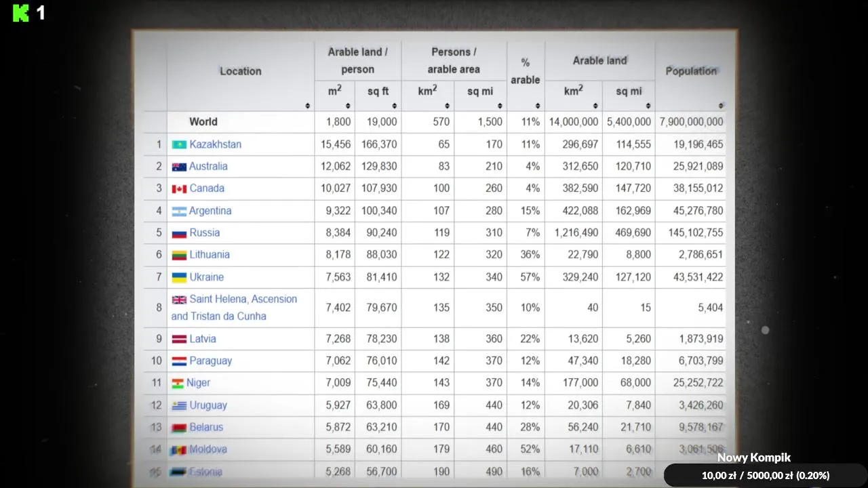Viewport: 868px width, 488px height.
Task: Sort by m² arable land per person
Action: pyautogui.click(x=348, y=106)
